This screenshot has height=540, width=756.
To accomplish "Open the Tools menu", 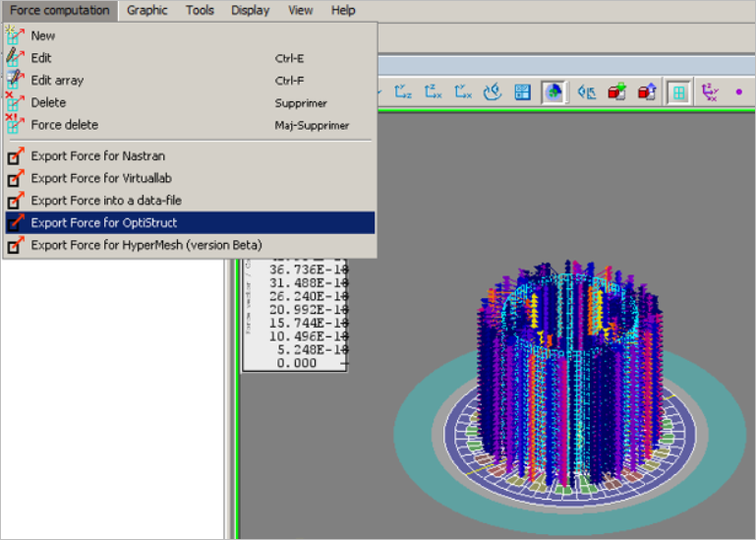I will pyautogui.click(x=200, y=10).
